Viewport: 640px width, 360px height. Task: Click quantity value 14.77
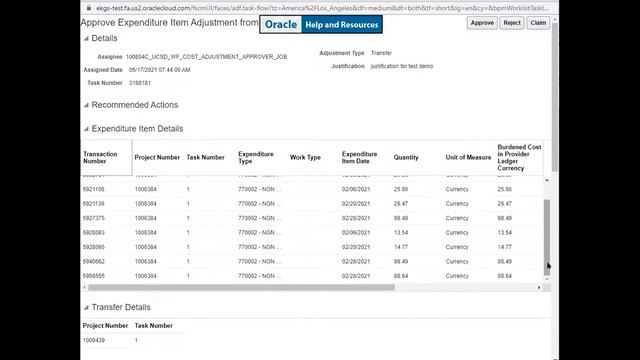point(401,247)
